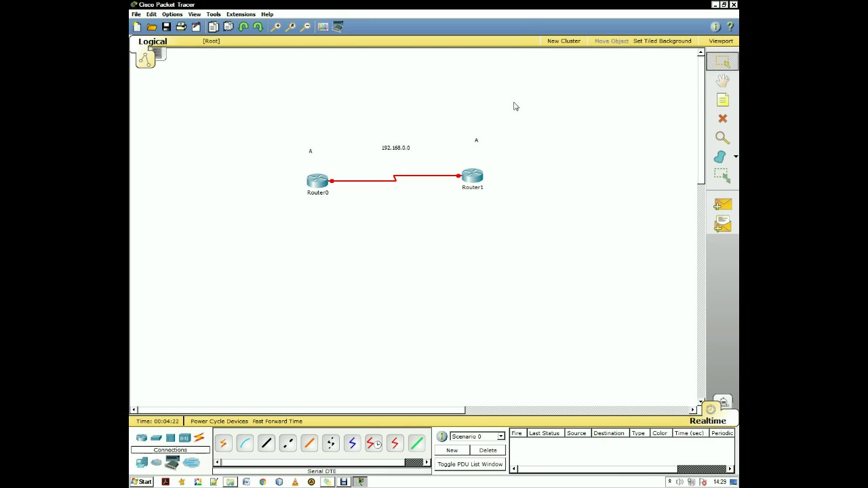This screenshot has height=488, width=868.
Task: Zoom out using magnifier minus icon
Action: coord(305,26)
